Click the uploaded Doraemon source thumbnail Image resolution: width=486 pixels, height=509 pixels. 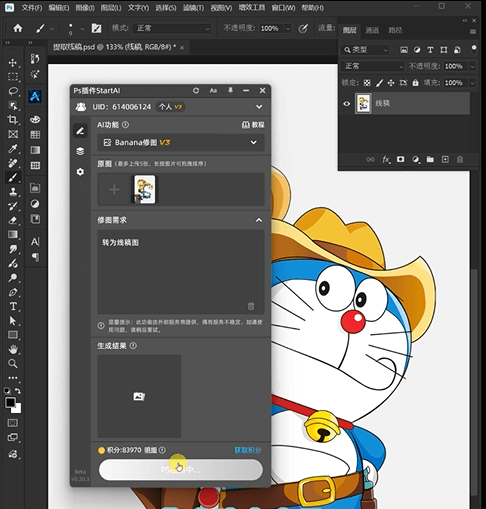[x=144, y=189]
